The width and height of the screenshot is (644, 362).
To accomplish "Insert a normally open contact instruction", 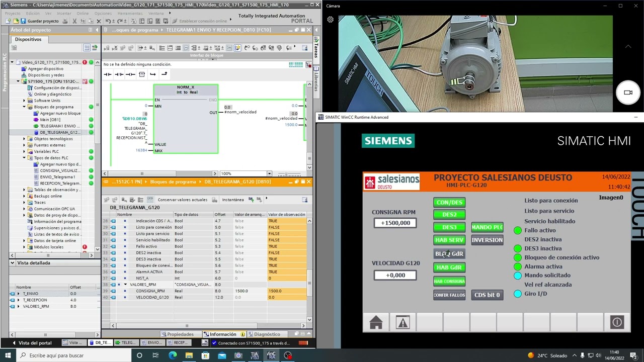I will (x=108, y=74).
